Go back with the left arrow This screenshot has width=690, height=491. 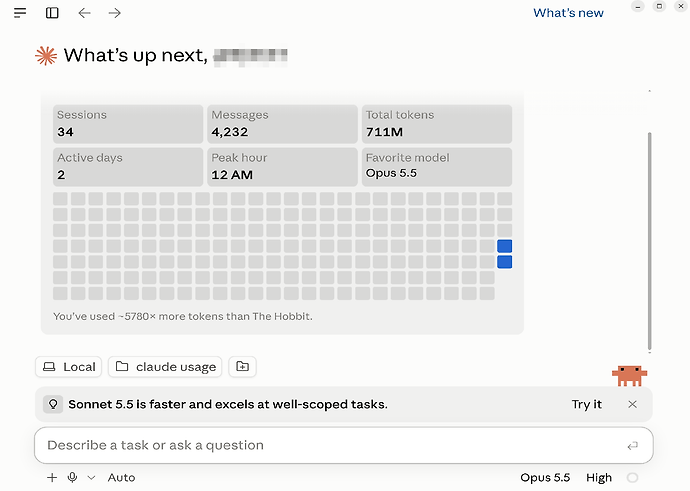84,13
